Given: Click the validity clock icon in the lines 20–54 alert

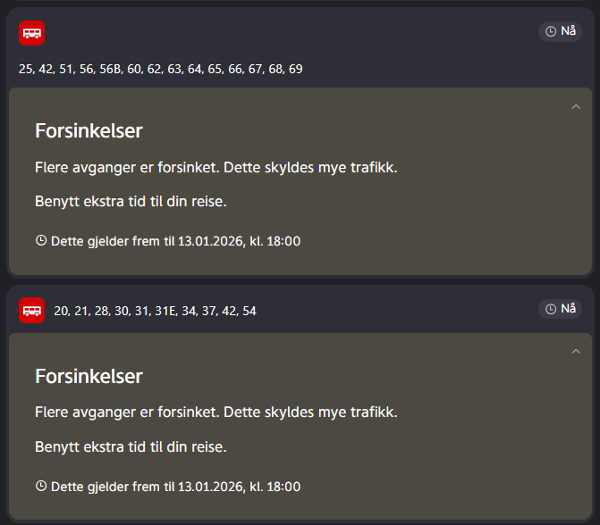Looking at the screenshot, I should [x=41, y=487].
